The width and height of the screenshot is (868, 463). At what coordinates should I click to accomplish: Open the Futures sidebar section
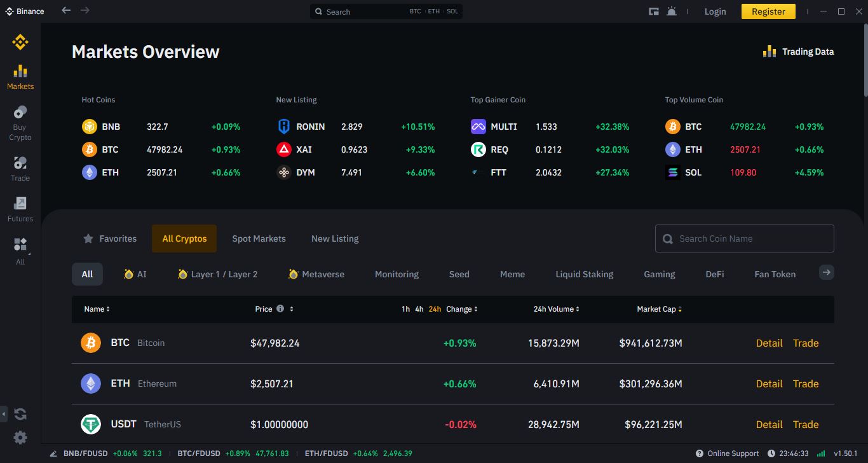pyautogui.click(x=20, y=209)
